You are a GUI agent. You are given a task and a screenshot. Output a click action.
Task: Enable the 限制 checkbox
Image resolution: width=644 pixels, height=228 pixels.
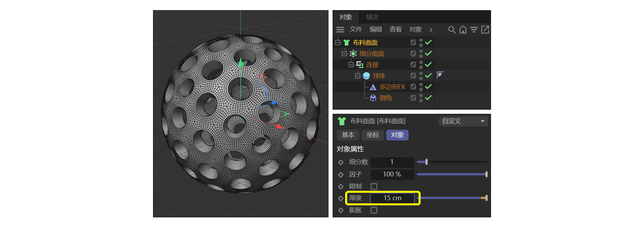click(x=374, y=186)
